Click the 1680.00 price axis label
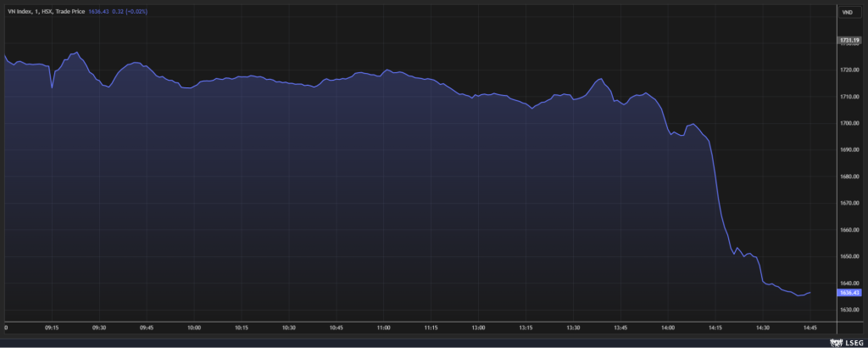 point(849,177)
